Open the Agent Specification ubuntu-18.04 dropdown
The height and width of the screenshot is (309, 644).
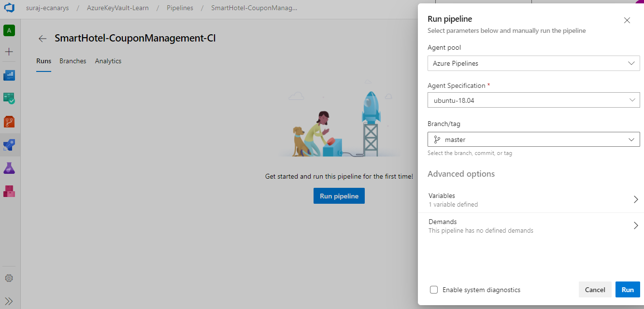coord(534,100)
